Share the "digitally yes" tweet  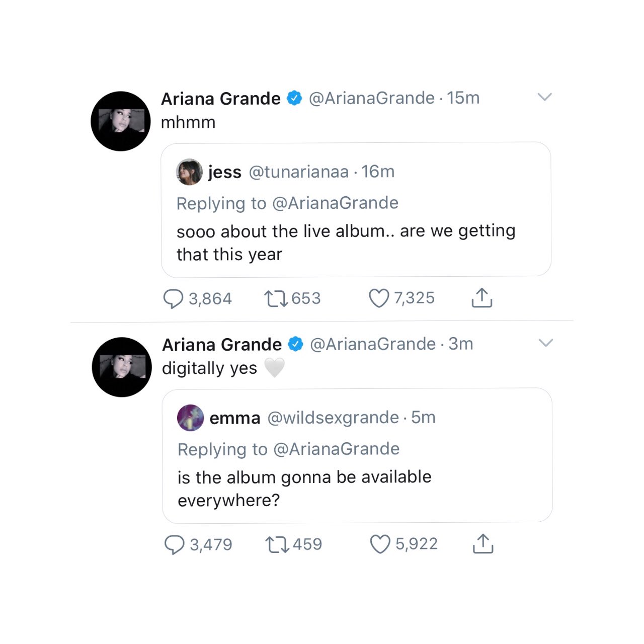pyautogui.click(x=483, y=544)
